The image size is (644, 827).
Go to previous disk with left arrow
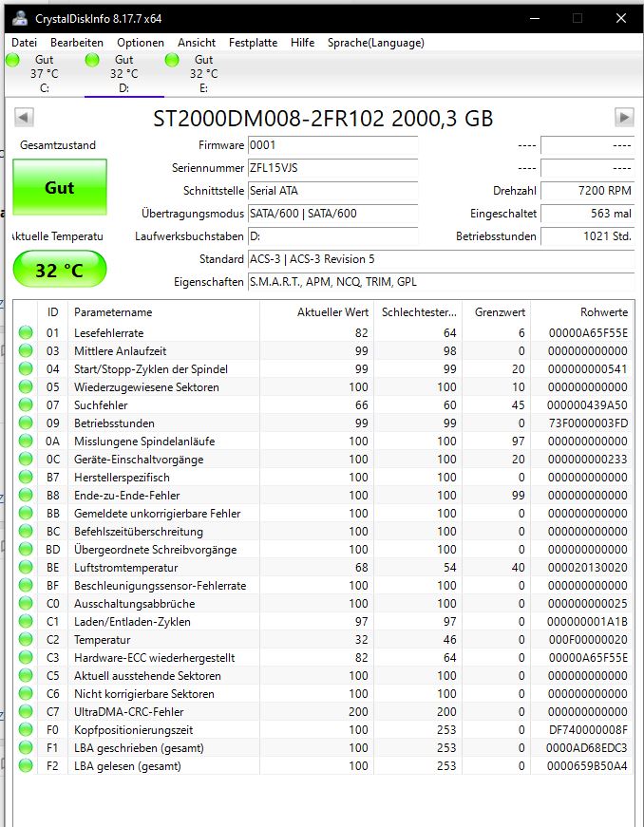point(24,117)
